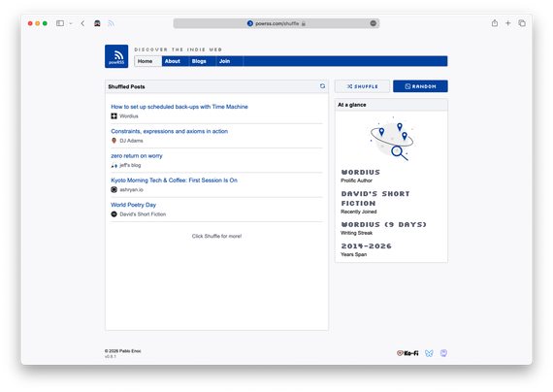The height and width of the screenshot is (392, 553).
Task: Click the Random button
Action: point(420,86)
